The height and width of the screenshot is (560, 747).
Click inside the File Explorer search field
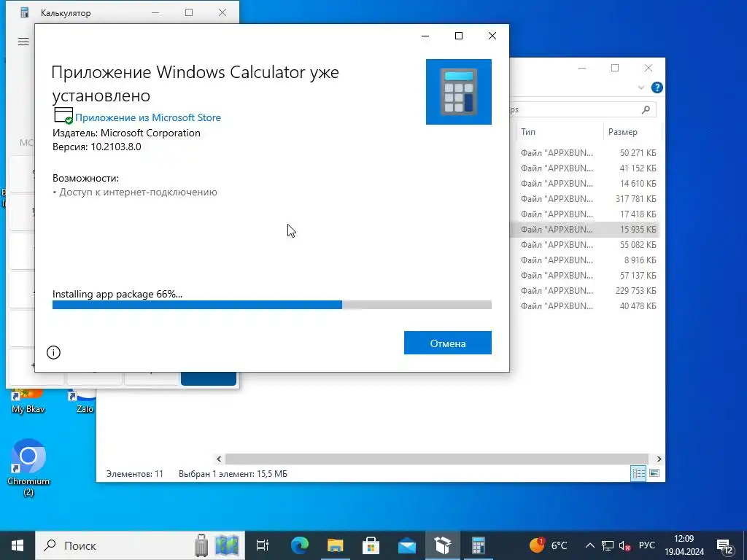(x=574, y=109)
